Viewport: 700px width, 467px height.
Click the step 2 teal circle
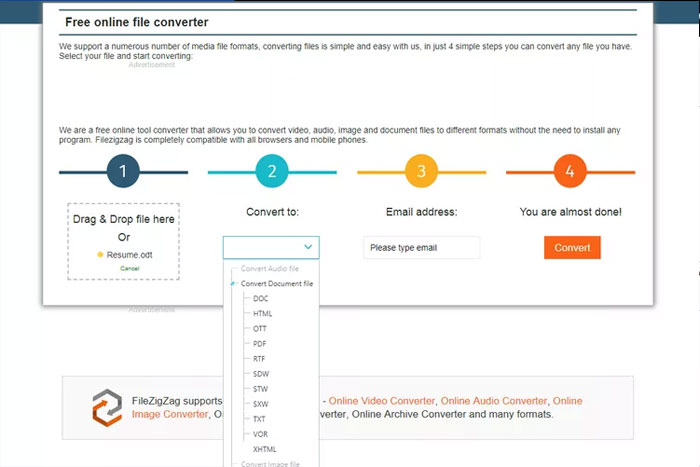point(272,172)
